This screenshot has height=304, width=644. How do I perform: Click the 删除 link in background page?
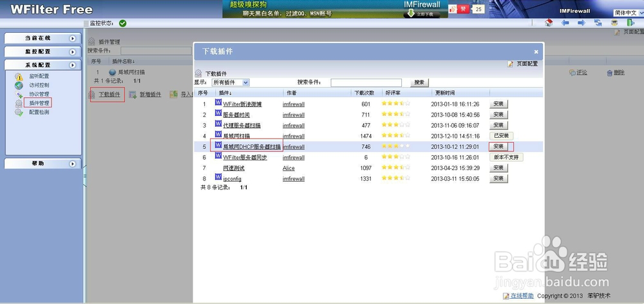click(619, 73)
